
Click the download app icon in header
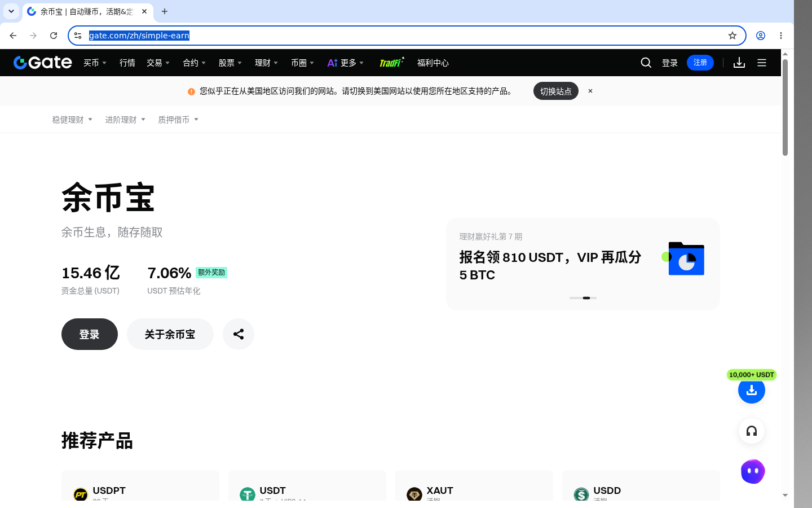[739, 63]
